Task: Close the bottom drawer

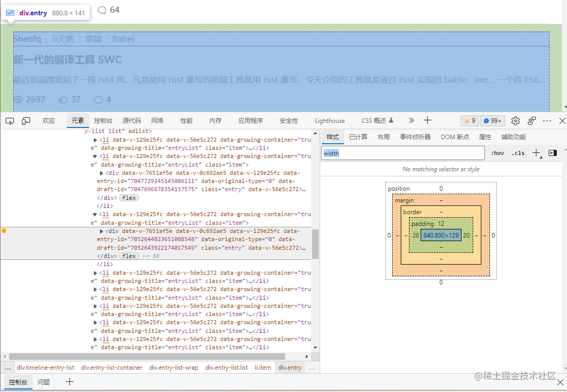Action: click(560, 382)
